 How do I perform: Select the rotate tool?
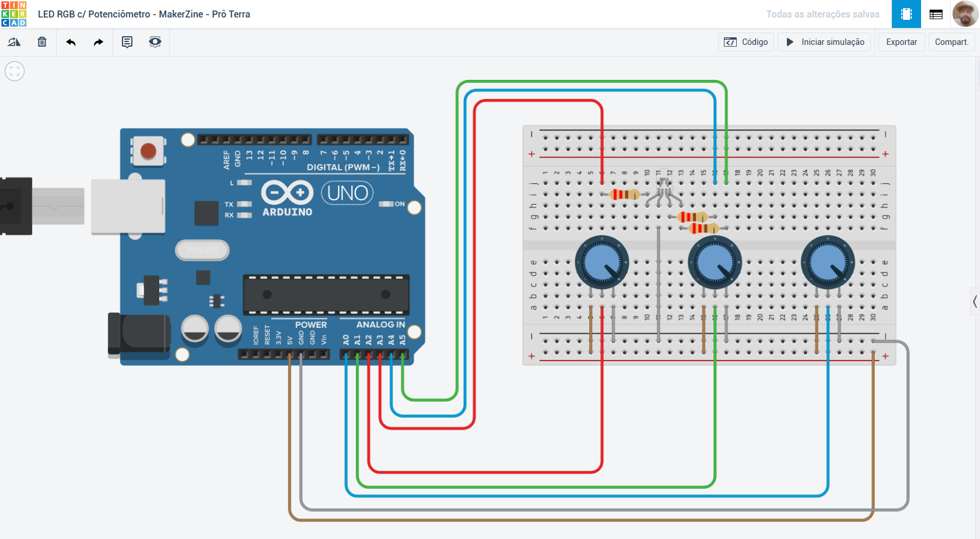click(x=14, y=42)
